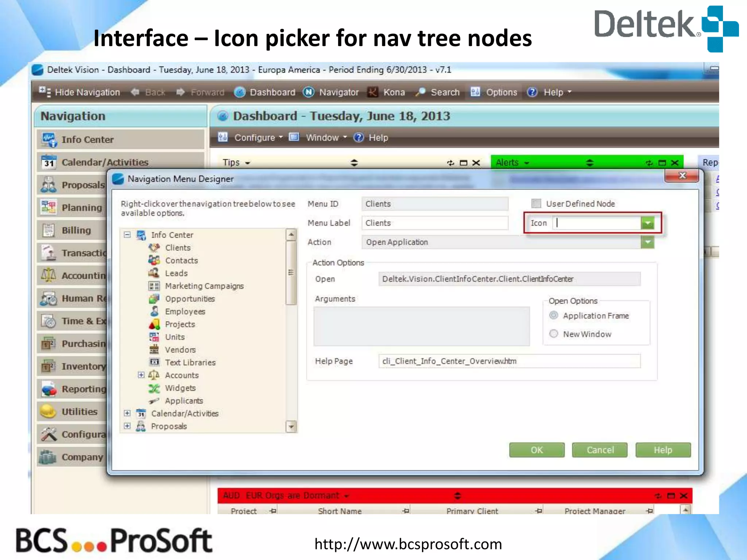Open Reporting chart icon in sidebar
Viewport: 747px width, 560px height.
(x=49, y=389)
